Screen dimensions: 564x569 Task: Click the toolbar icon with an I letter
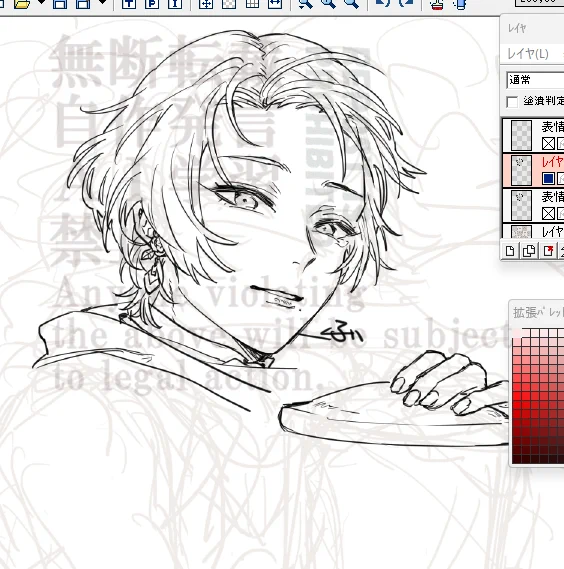point(175,4)
